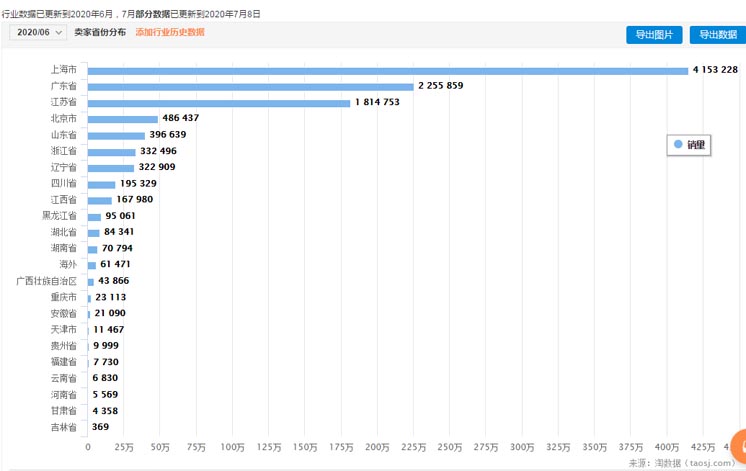Screen dimensions: 746x471
Task: Click the 广西壮族自治区 axis label
Action: (x=46, y=281)
